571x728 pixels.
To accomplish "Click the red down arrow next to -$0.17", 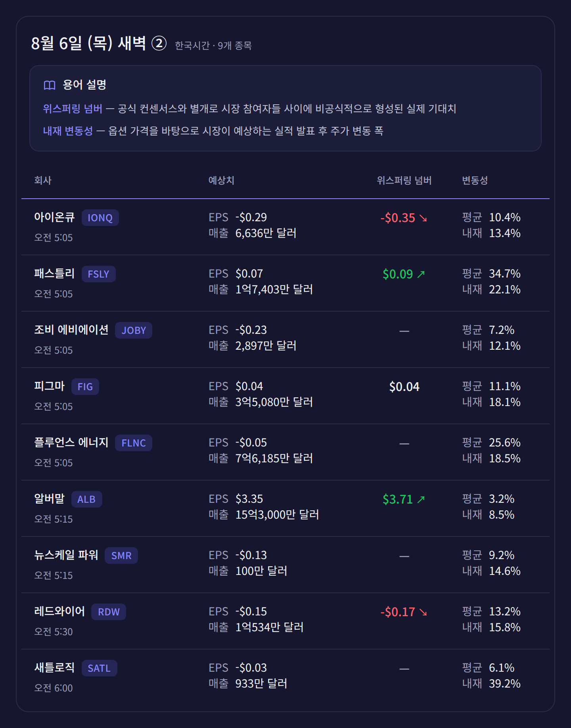I will [x=423, y=612].
